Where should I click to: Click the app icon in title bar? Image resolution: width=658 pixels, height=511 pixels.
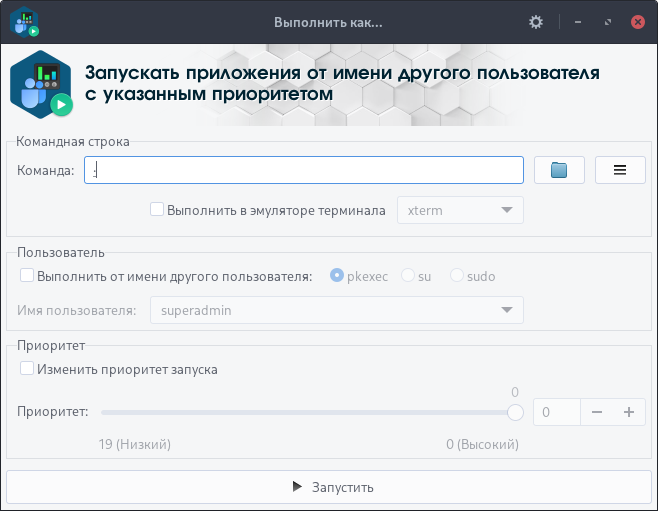[x=24, y=21]
